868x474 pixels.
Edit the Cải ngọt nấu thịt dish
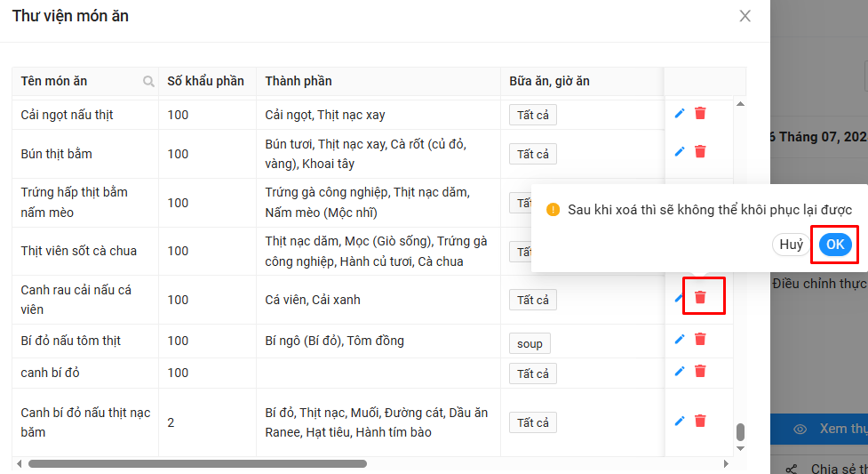coord(680,113)
